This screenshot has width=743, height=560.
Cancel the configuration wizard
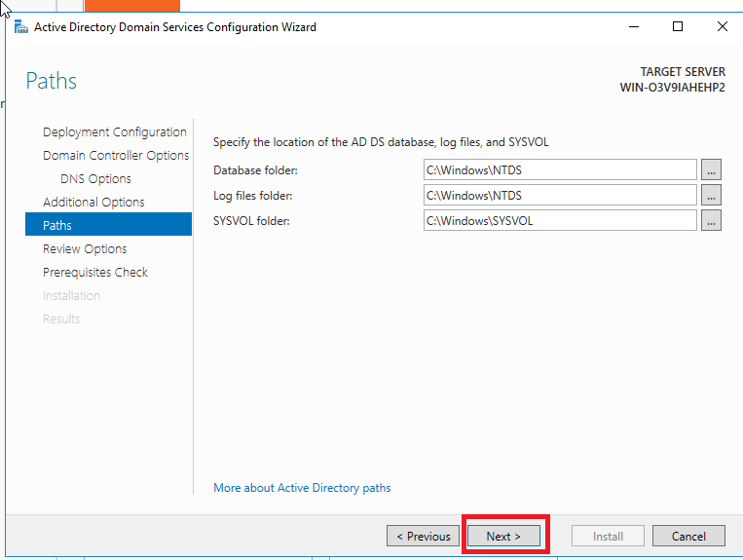(688, 536)
